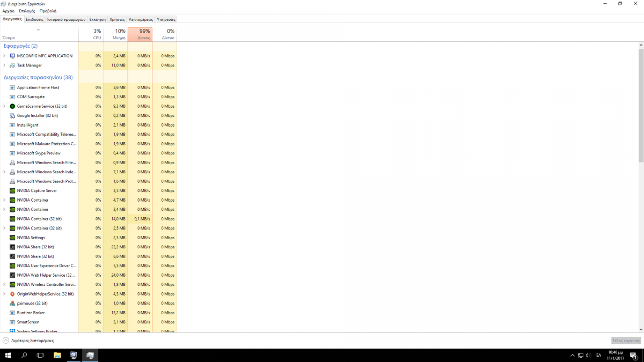Click the Runtime Broker process icon

click(x=12, y=313)
